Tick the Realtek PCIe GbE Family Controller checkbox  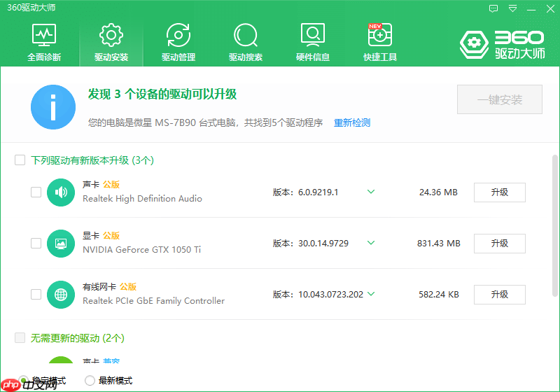(36, 294)
